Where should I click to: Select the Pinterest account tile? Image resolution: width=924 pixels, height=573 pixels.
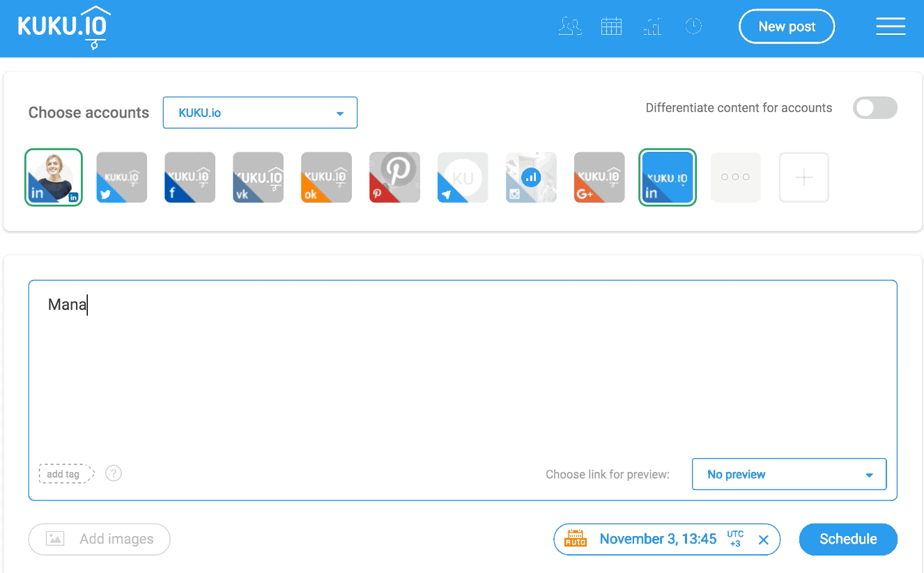click(394, 178)
